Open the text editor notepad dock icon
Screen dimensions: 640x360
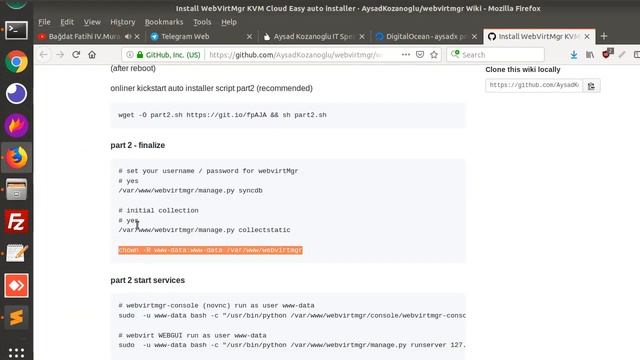coord(16,253)
